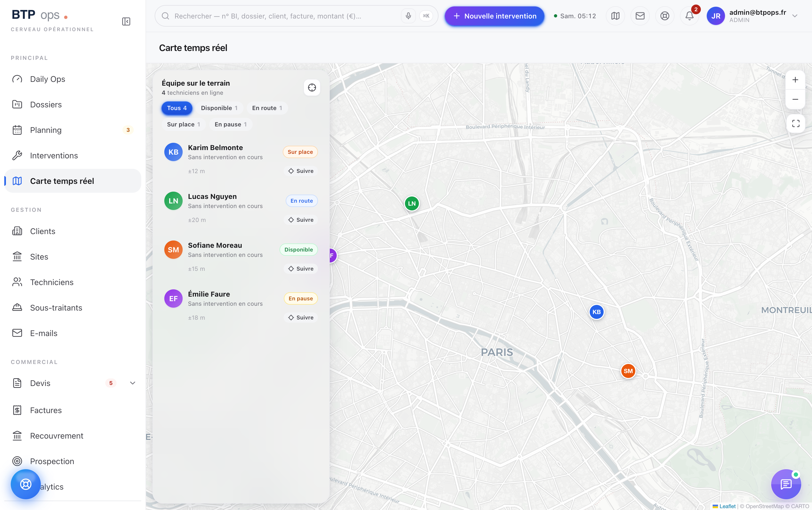Image resolution: width=812 pixels, height=510 pixels.
Task: Click Lucas Nguyen's LN avatar
Action: pos(173,201)
